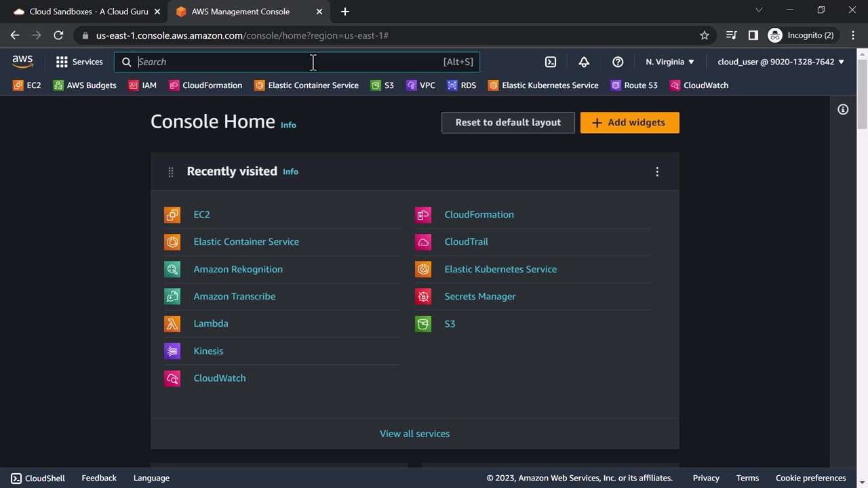Screen dimensions: 868x488
Task: Click the S3 bucket icon in Recently visited
Action: [423, 324]
